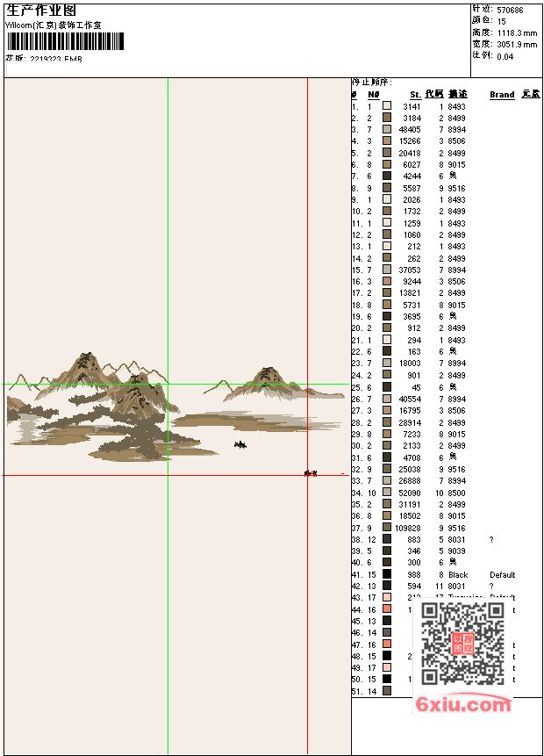Select the black swatch of stop 41
Viewport: 544px width, 756px height.
point(387,573)
